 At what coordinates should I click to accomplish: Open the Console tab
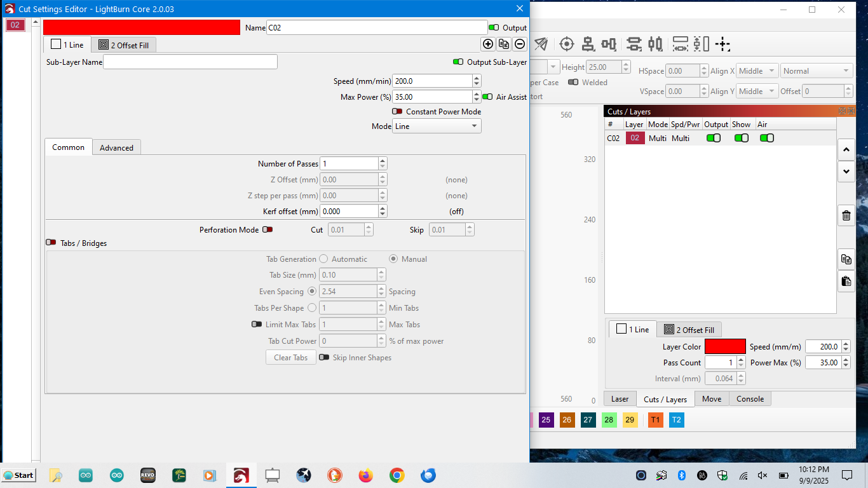750,399
